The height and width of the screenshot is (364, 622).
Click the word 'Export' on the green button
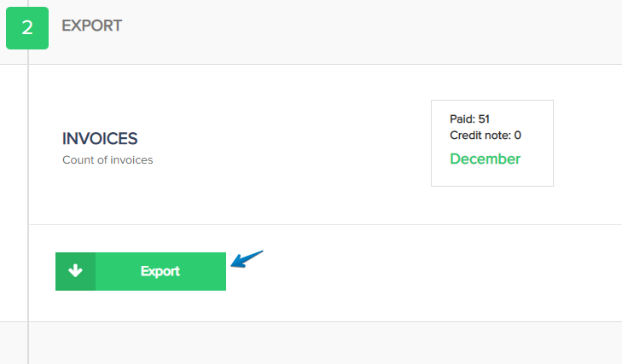160,271
